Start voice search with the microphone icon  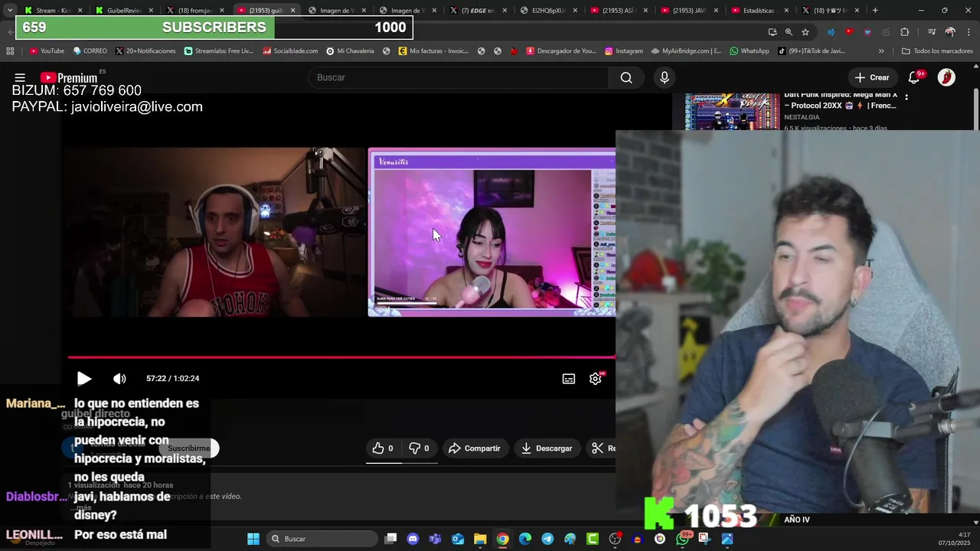pyautogui.click(x=665, y=77)
